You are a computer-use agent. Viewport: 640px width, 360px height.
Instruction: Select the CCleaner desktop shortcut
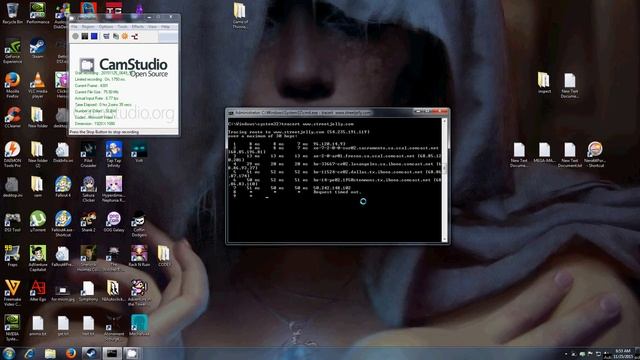point(12,118)
